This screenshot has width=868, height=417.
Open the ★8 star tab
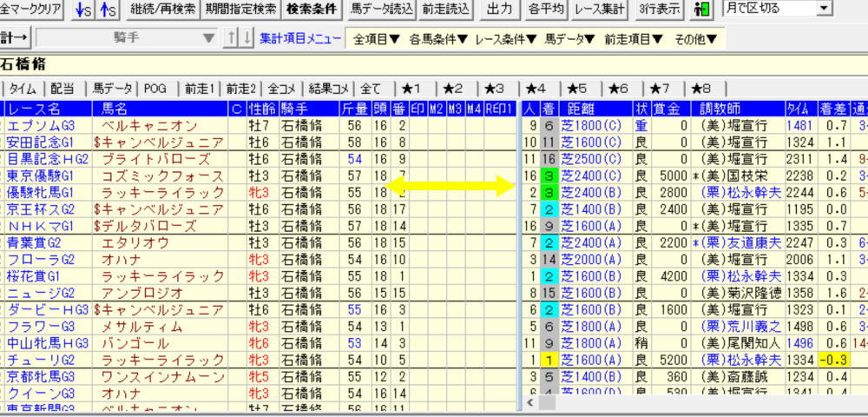701,88
